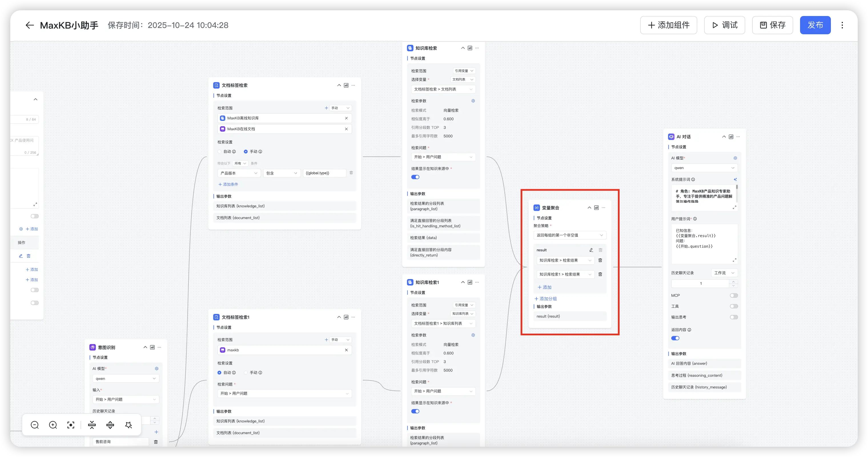Screen dimensions: 868x457
Task: Click the {{global.type}} condition value field
Action: coord(324,173)
